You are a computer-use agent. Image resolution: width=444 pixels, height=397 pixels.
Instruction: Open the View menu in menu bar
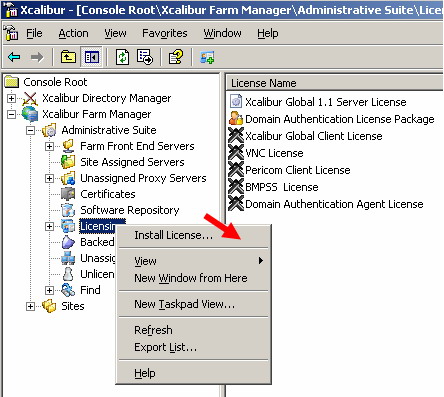[x=115, y=33]
